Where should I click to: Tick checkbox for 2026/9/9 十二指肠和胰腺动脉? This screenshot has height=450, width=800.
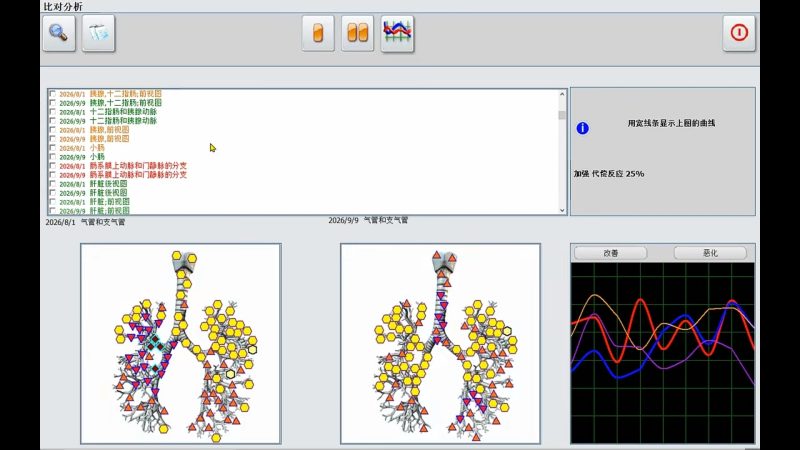53,121
